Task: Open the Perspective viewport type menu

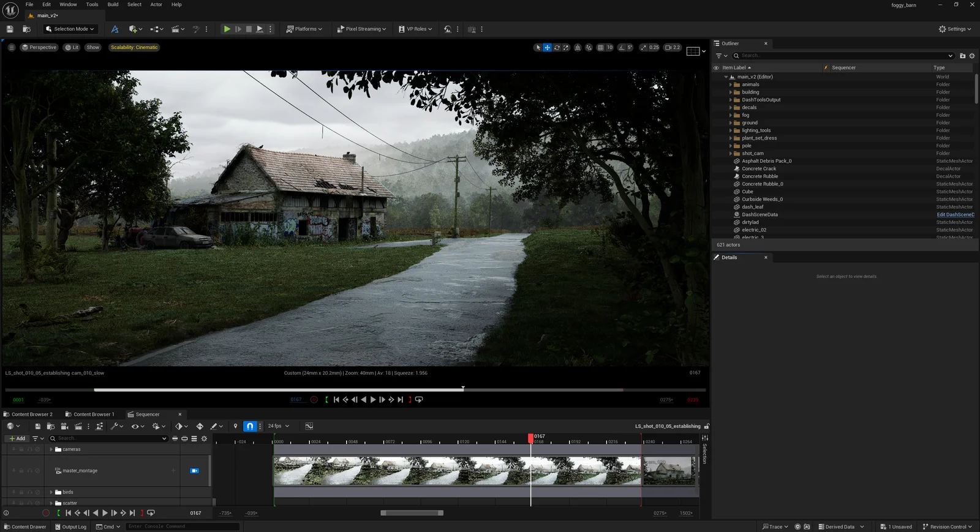Action: [x=39, y=47]
